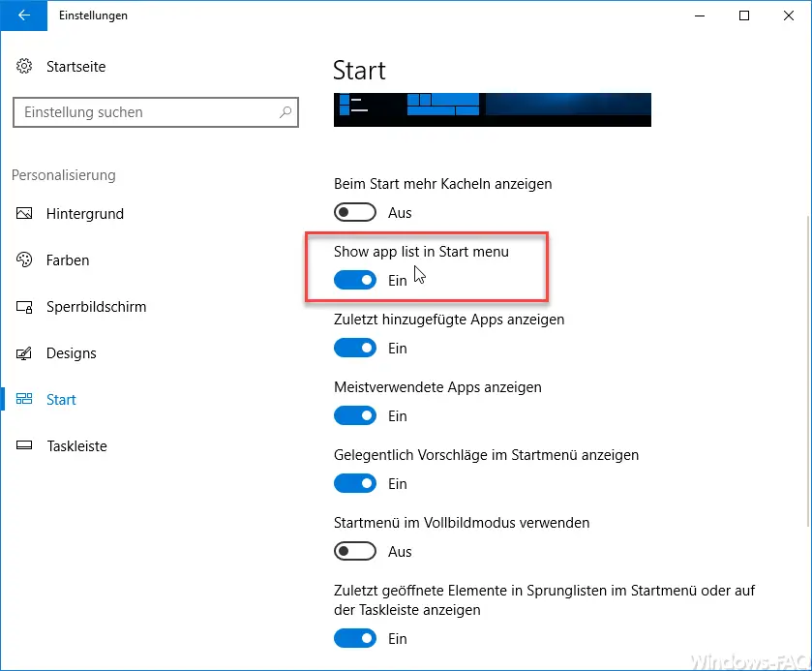
Task: Click the magnifier icon in the search box
Action: point(286,112)
